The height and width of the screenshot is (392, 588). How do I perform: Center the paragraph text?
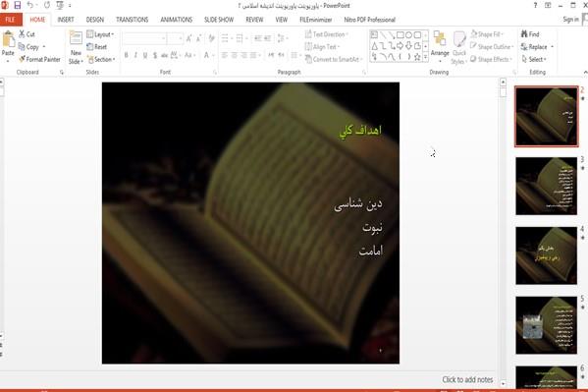pos(234,55)
